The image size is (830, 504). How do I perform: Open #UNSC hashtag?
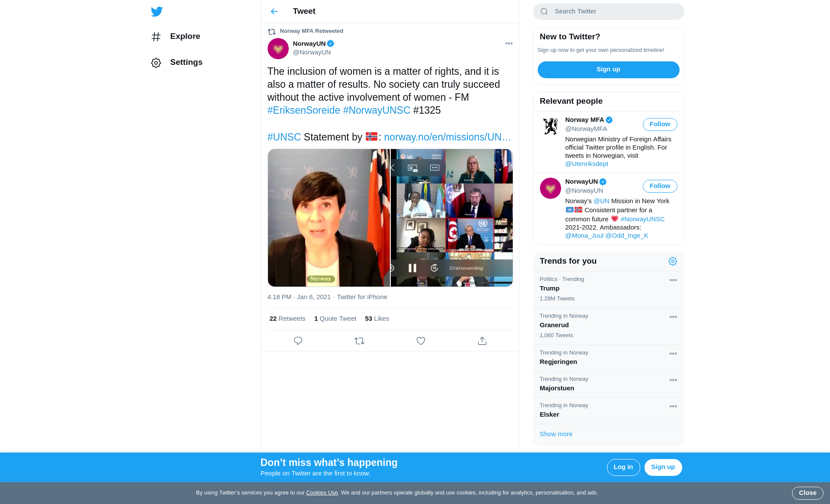click(x=284, y=137)
